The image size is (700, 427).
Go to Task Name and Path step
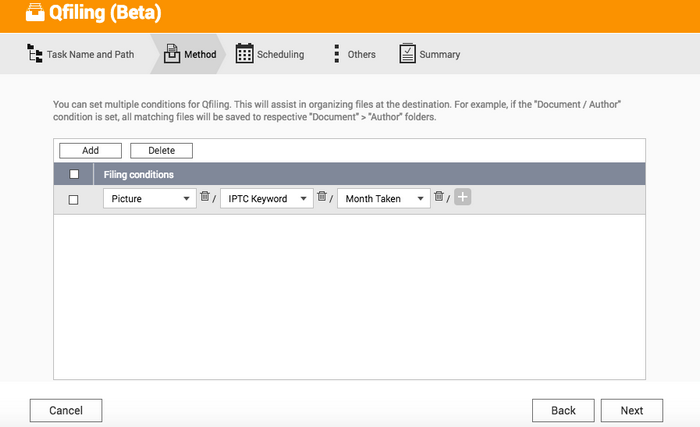point(90,54)
